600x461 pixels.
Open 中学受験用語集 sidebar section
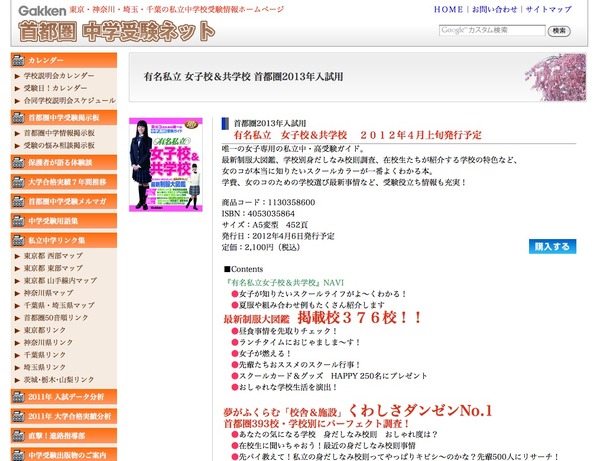64,221
